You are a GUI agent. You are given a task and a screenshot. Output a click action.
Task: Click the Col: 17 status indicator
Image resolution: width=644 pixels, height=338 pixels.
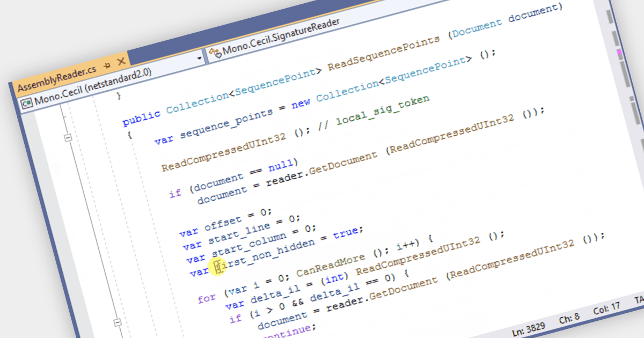tap(608, 309)
